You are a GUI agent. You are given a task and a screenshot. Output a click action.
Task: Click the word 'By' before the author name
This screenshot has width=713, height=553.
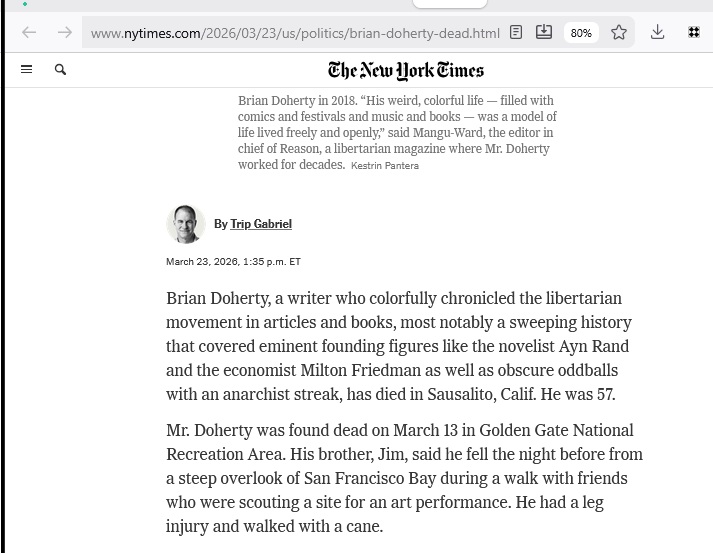[221, 224]
